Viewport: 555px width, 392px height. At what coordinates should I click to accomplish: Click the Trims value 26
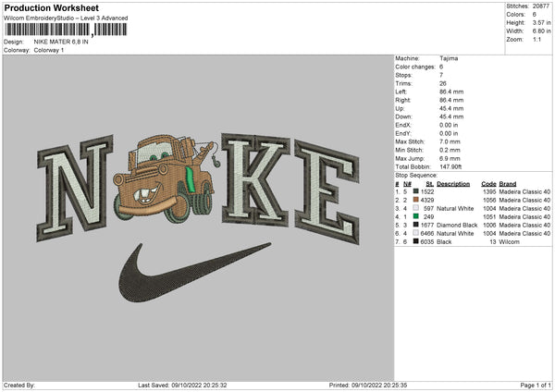pyautogui.click(x=443, y=83)
